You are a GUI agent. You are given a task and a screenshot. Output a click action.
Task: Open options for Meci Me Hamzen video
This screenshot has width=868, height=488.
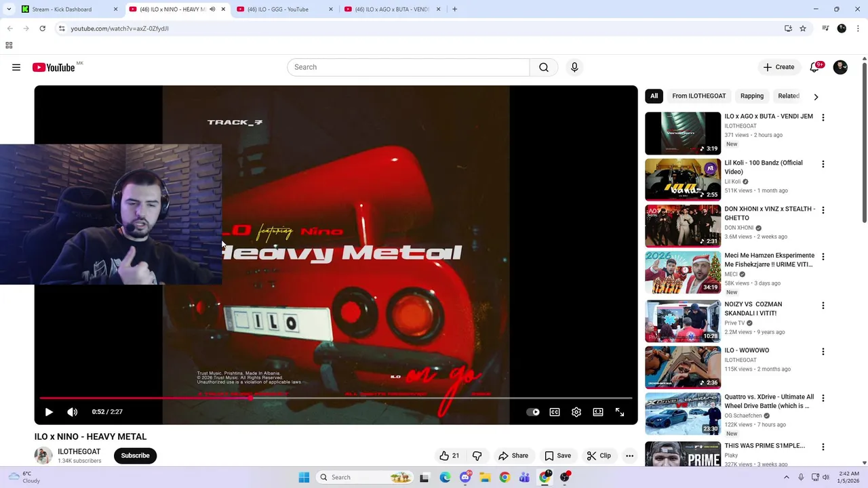click(x=823, y=257)
